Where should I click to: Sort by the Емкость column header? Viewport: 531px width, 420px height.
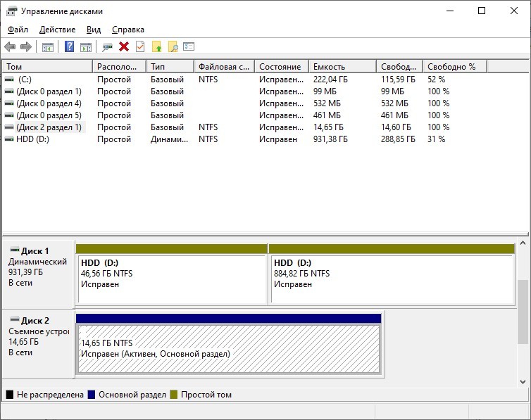[x=343, y=67]
